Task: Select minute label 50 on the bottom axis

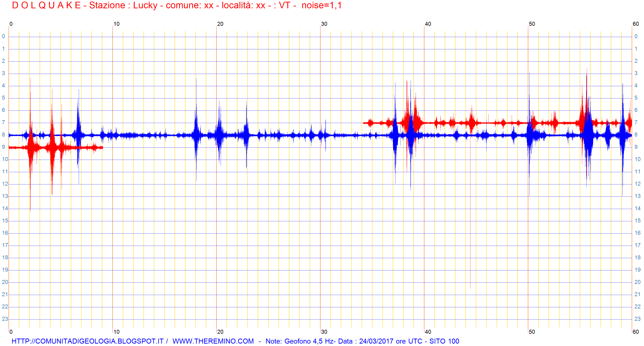Action: point(532,332)
